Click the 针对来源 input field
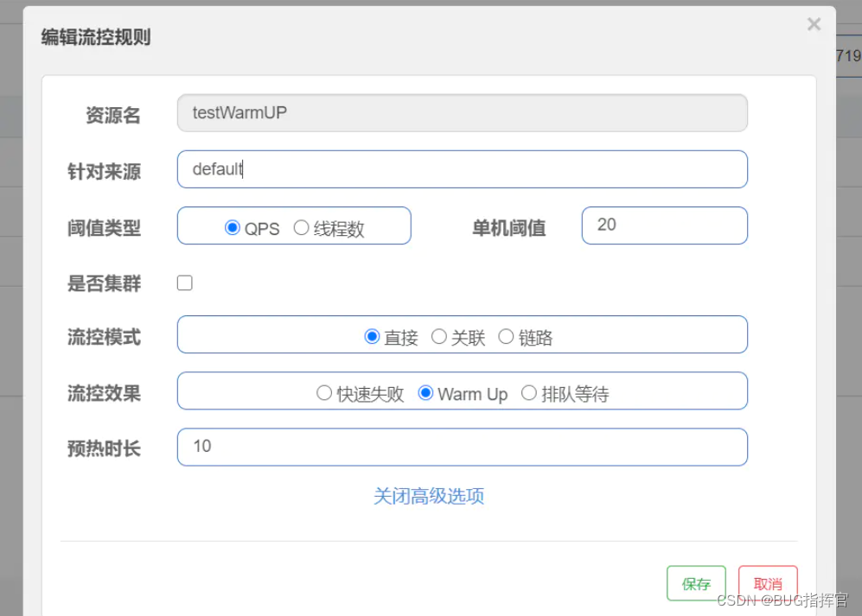Viewport: 862px width, 616px height. click(462, 169)
